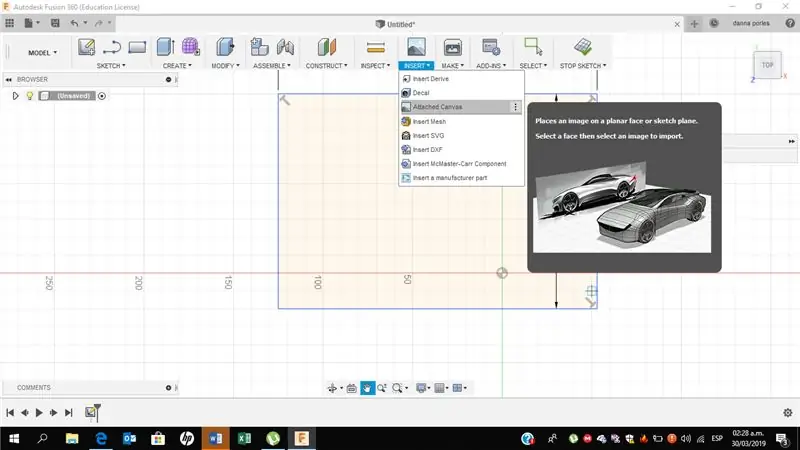Select the Create Sketch tool icon
Screen dimensions: 800x450
tap(86, 47)
